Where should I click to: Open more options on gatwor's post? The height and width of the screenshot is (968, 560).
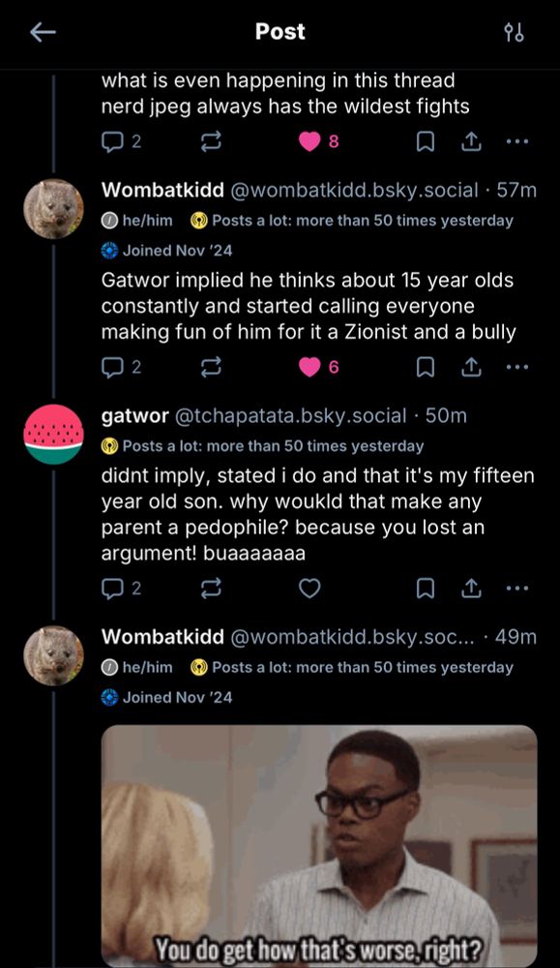coord(518,588)
